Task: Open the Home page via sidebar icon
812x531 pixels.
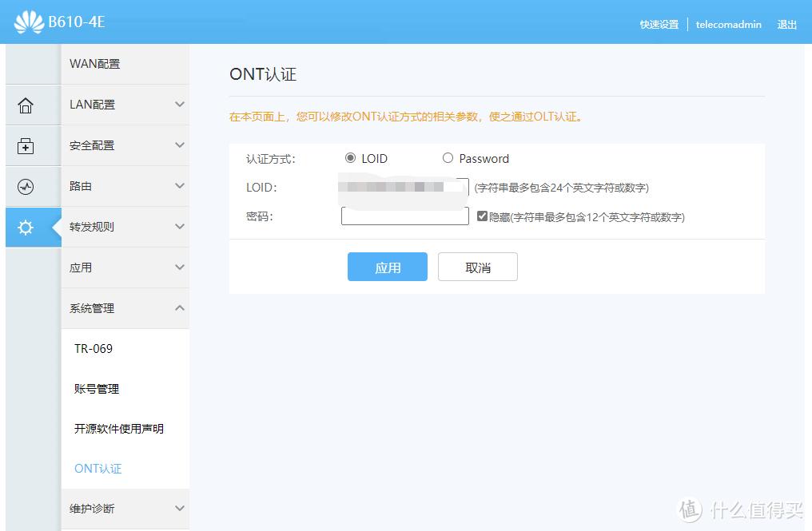Action: [x=26, y=105]
